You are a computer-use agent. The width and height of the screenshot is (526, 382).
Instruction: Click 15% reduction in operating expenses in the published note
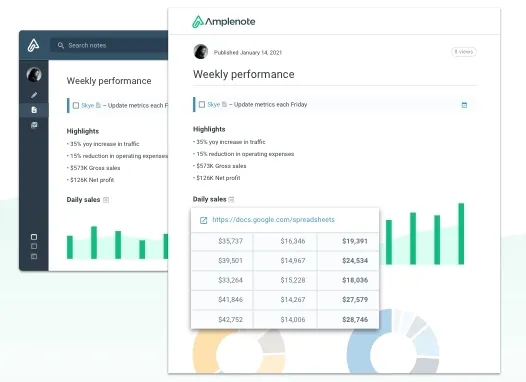(x=245, y=154)
